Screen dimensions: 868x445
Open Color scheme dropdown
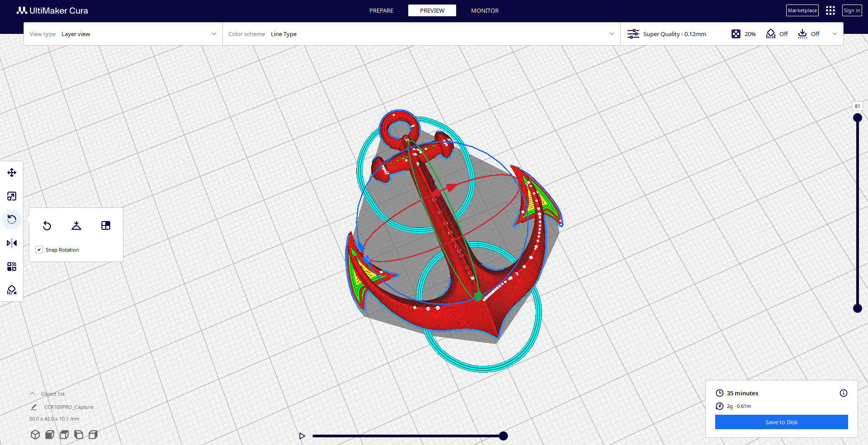click(x=421, y=34)
